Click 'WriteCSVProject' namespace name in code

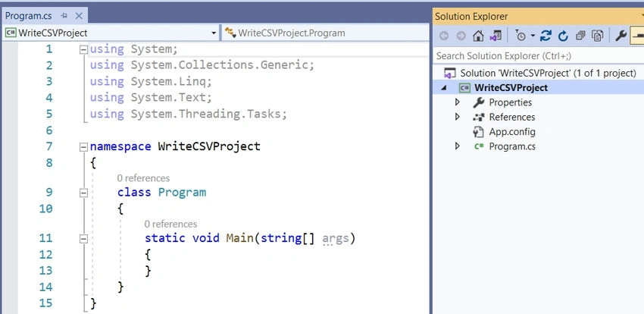click(x=209, y=146)
